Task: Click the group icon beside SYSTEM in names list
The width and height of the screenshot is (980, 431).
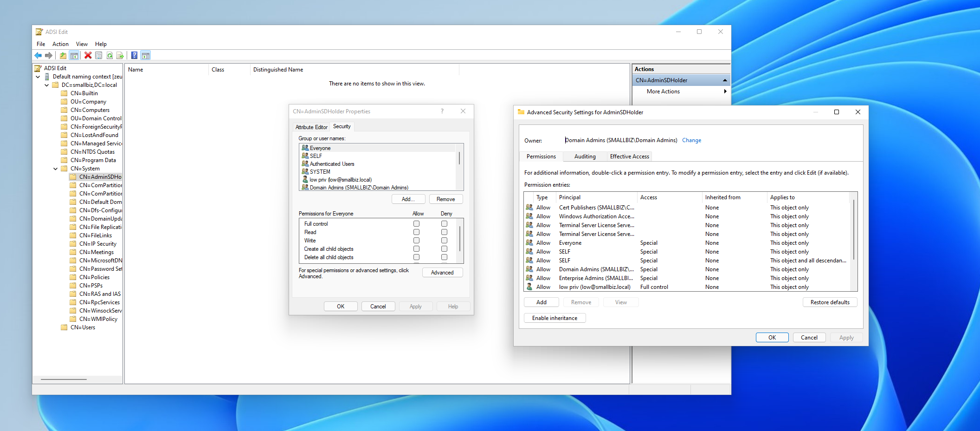Action: 305,172
